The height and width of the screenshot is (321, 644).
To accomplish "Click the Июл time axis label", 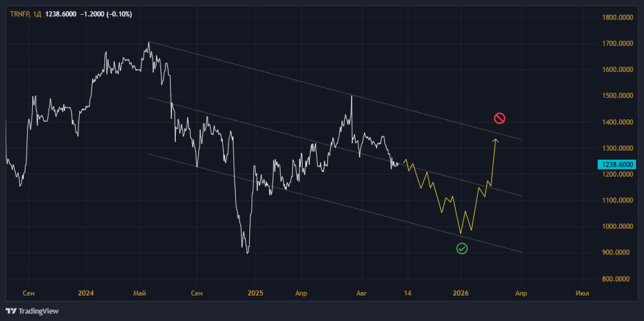I will click(582, 293).
